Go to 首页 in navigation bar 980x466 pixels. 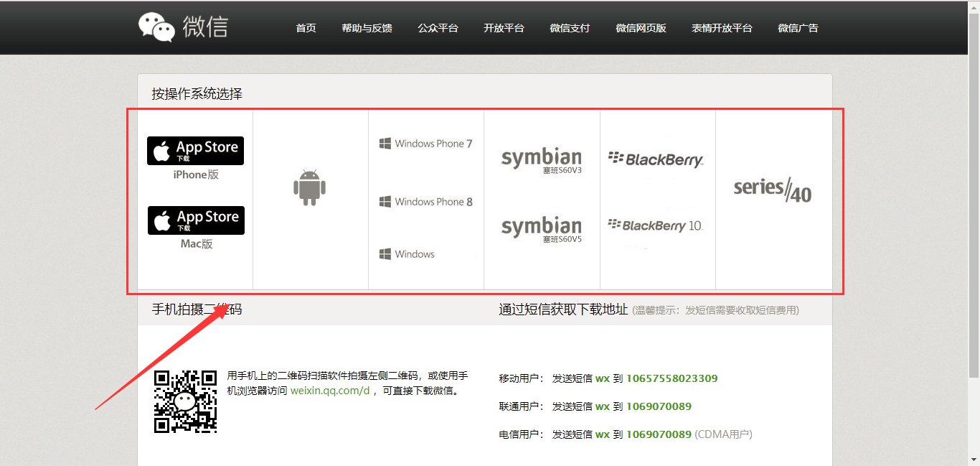[x=306, y=28]
